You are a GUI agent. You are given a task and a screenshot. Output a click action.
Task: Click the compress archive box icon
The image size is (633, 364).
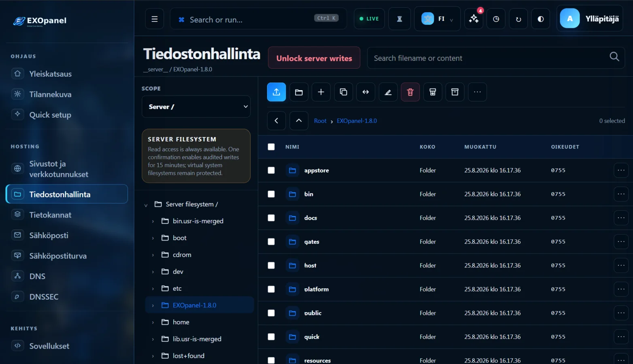tap(455, 92)
